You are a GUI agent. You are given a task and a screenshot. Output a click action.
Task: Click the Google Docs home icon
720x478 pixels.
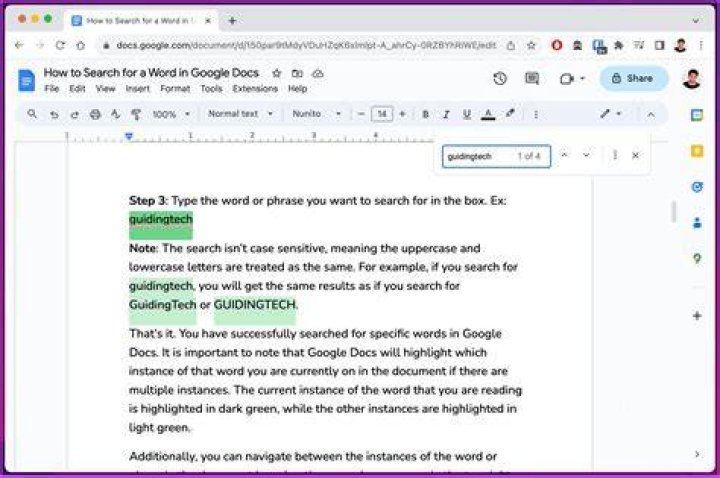click(x=26, y=80)
